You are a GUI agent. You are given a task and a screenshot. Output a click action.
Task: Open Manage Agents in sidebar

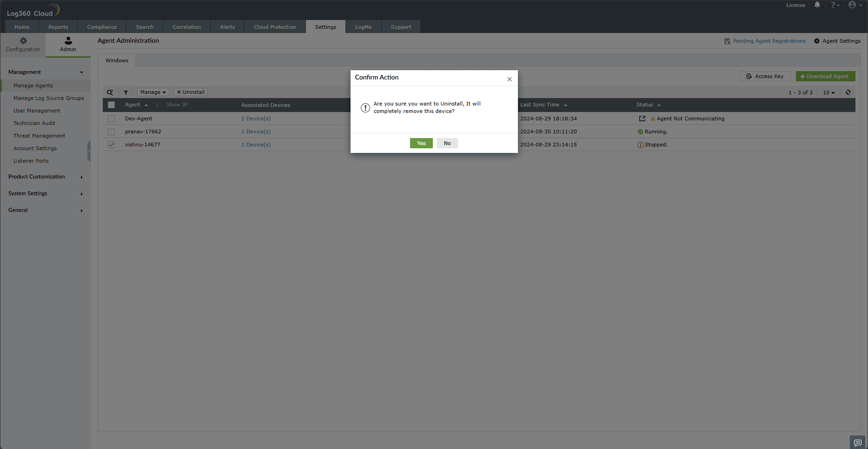coord(33,86)
